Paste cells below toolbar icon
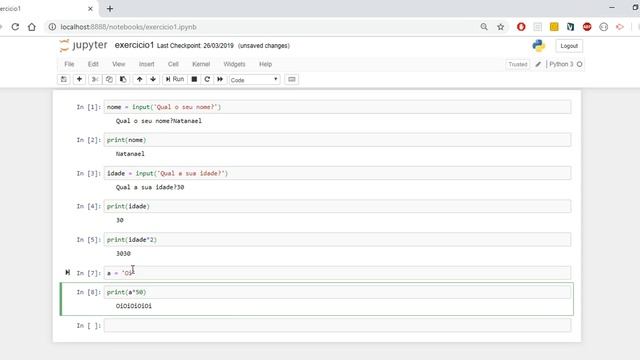The width and height of the screenshot is (640, 360). [x=123, y=79]
